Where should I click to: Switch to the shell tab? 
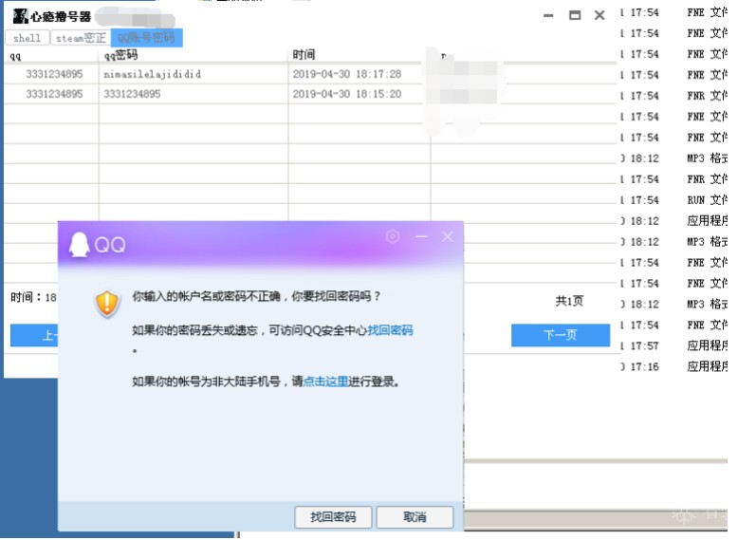coord(27,38)
